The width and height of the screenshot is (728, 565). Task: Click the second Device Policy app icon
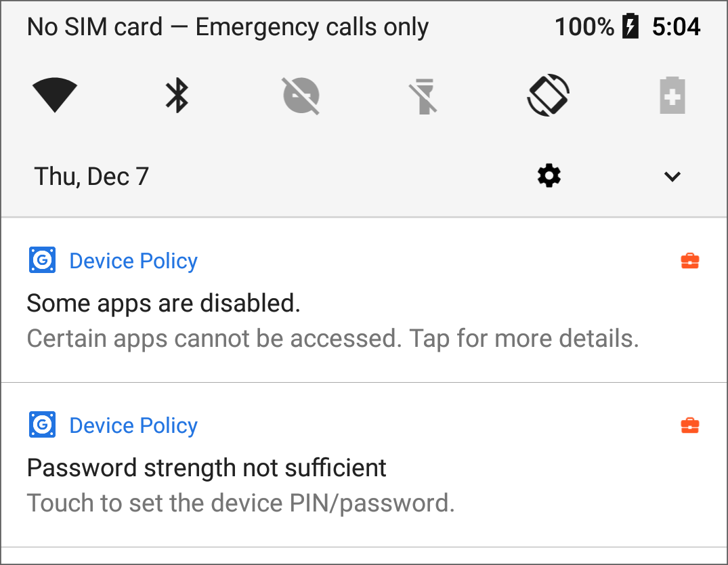point(42,425)
